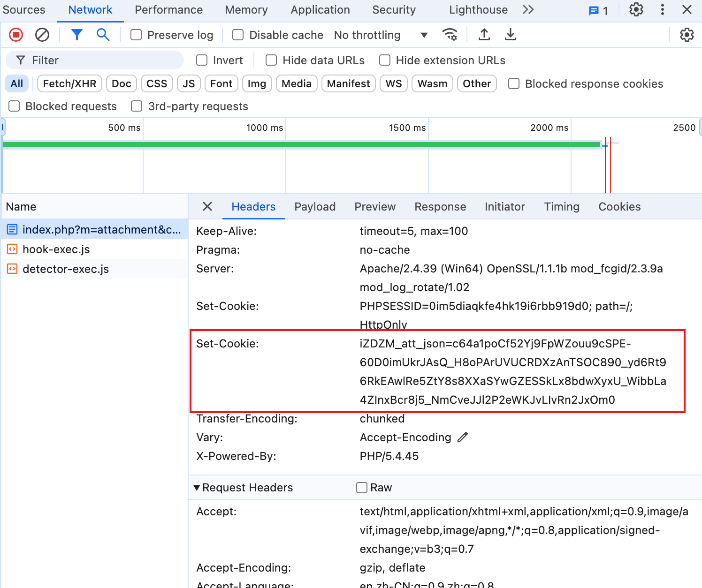Image resolution: width=702 pixels, height=588 pixels.
Task: Open the Application panel
Action: 320,9
